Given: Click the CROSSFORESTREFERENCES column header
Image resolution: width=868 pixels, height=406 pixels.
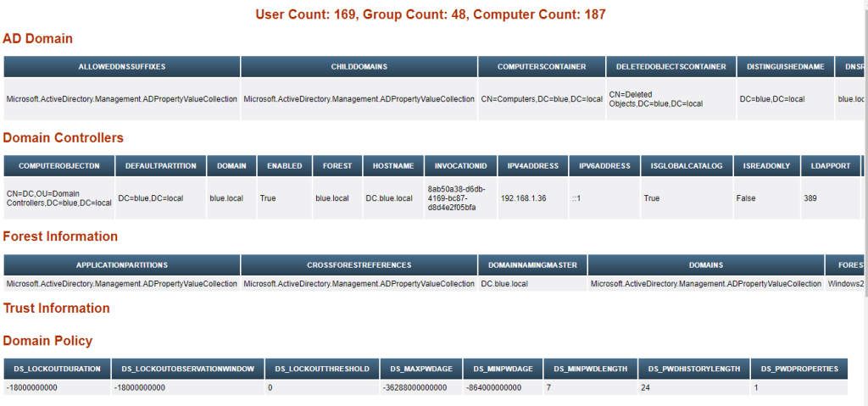Looking at the screenshot, I should (359, 265).
